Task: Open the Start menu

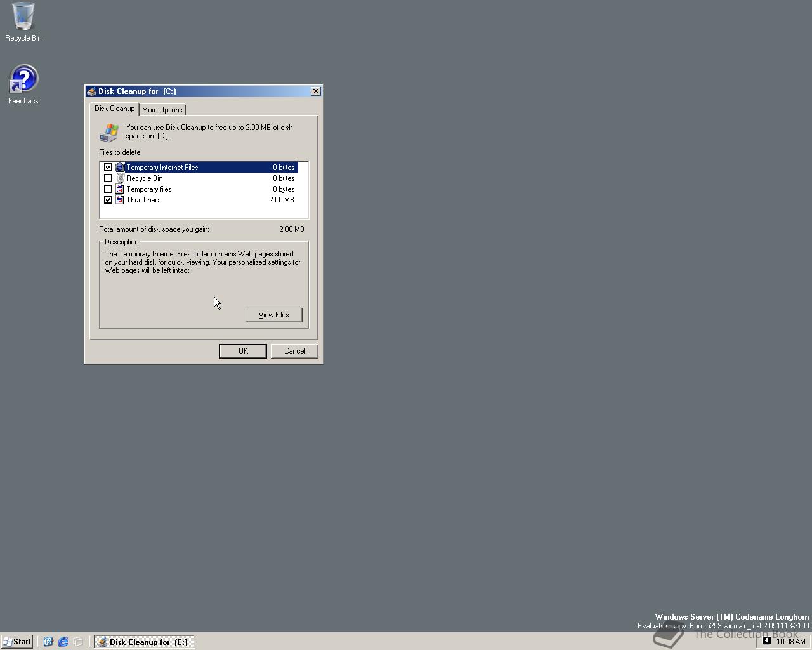Action: [17, 642]
